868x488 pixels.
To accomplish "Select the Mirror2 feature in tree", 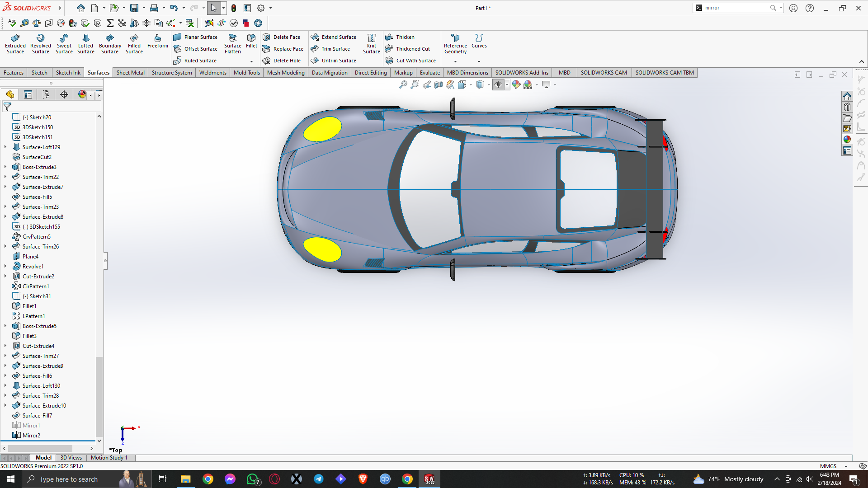I will click(x=31, y=435).
